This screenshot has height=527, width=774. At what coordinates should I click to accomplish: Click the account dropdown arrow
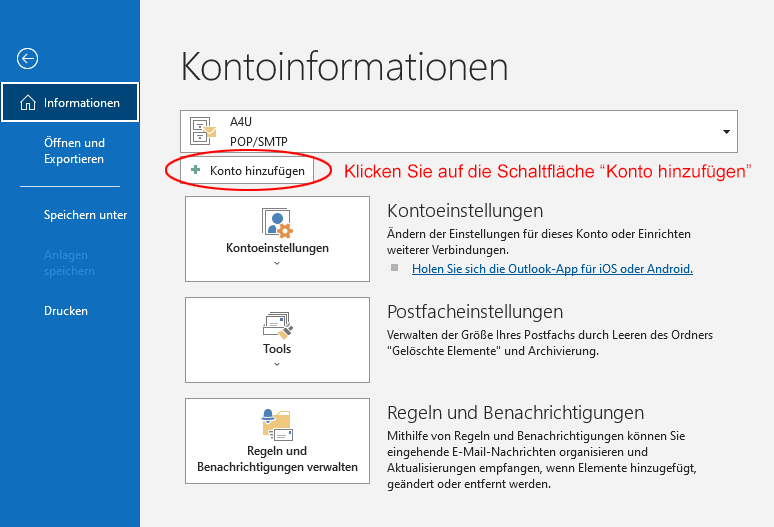(x=726, y=132)
